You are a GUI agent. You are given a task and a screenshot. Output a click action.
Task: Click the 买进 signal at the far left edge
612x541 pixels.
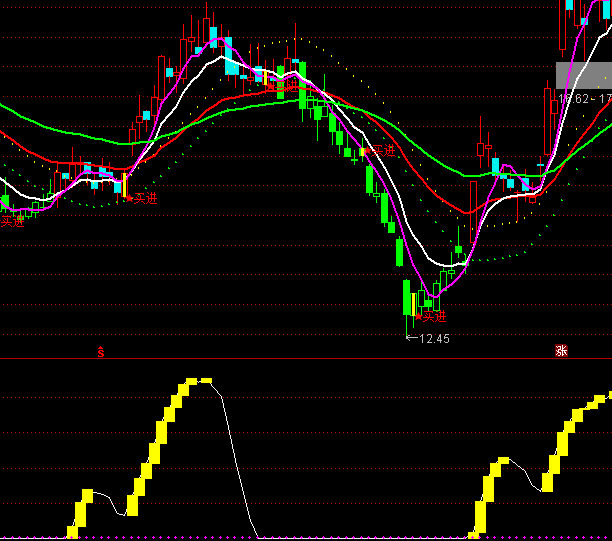12,221
